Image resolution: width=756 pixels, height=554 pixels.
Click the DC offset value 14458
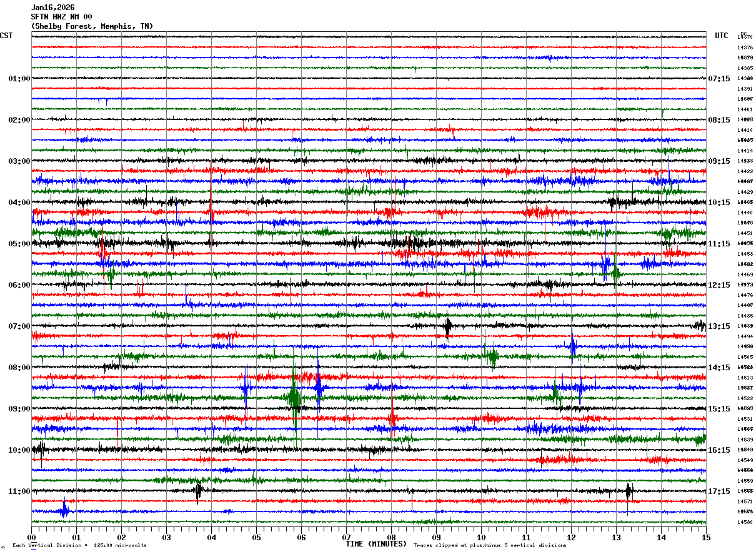745,254
